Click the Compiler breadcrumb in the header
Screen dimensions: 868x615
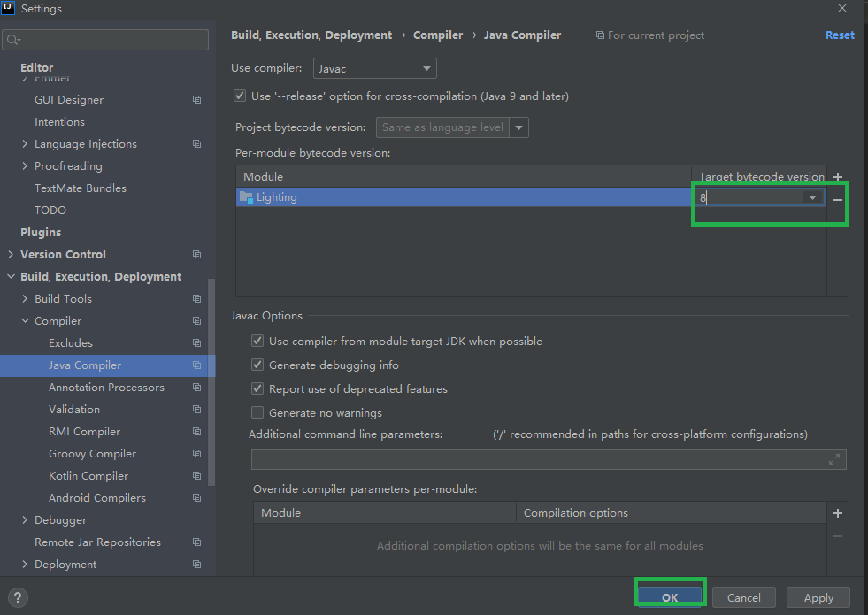438,35
